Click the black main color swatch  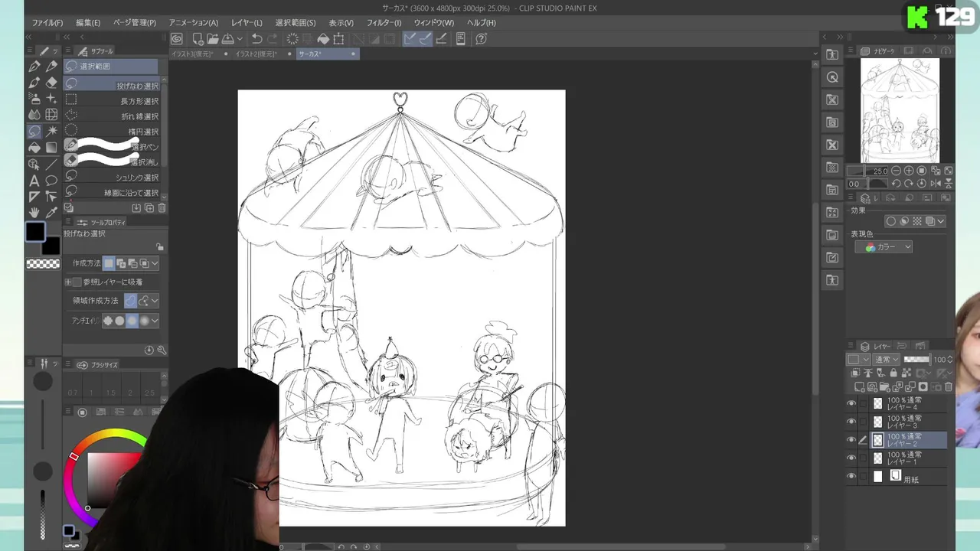[x=35, y=232]
